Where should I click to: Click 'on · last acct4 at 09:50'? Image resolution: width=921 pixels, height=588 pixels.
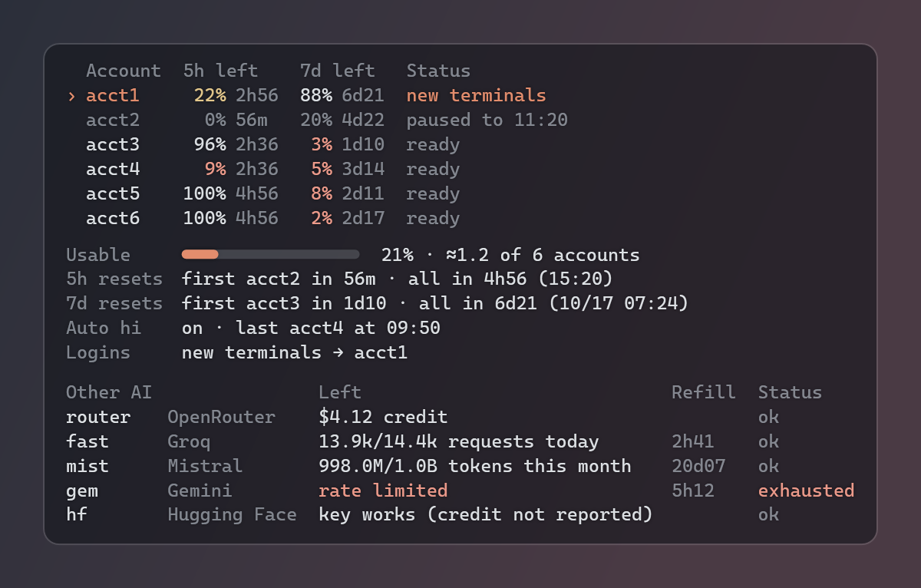tap(311, 329)
